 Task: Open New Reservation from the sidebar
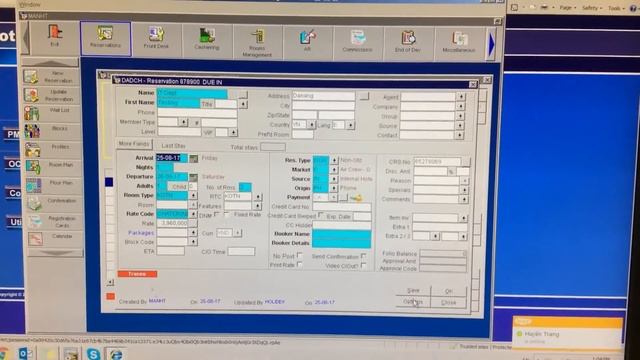click(x=51, y=77)
